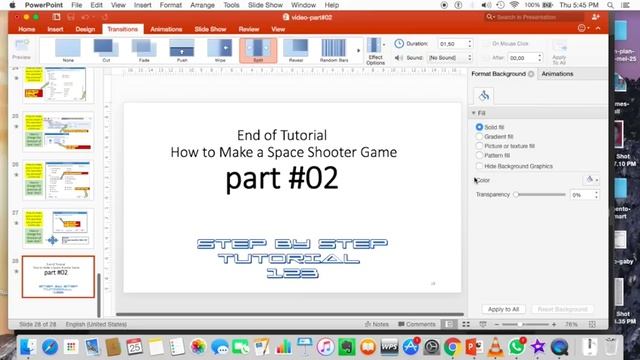
Task: Fit slide to window icon
Action: [592, 324]
